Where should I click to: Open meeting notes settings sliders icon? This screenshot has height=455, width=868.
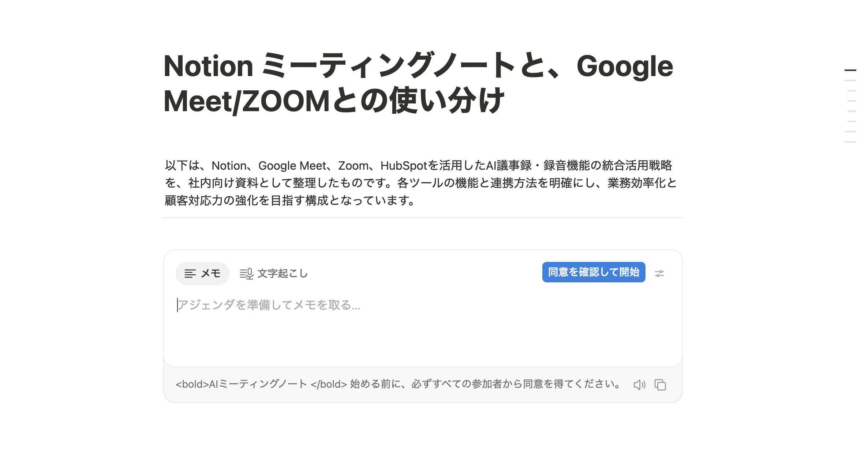coord(659,273)
